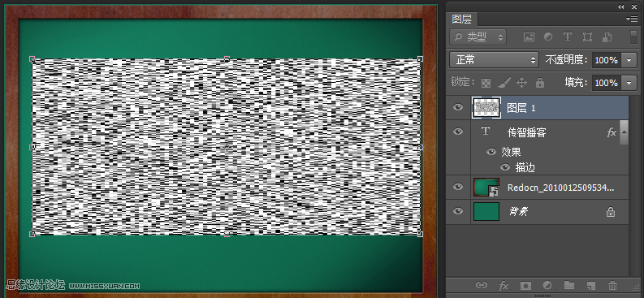Screen dimensions: 644x298
Task: Add a layer style via fx button
Action: [x=504, y=286]
